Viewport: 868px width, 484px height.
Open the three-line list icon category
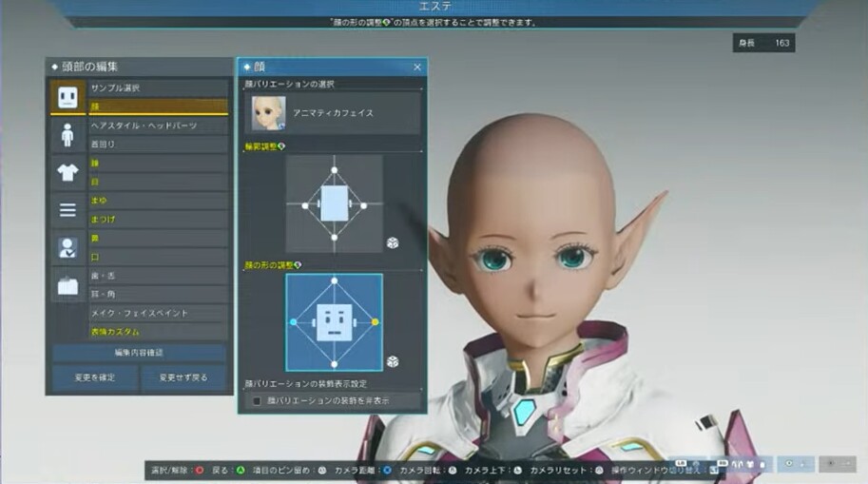[x=68, y=210]
